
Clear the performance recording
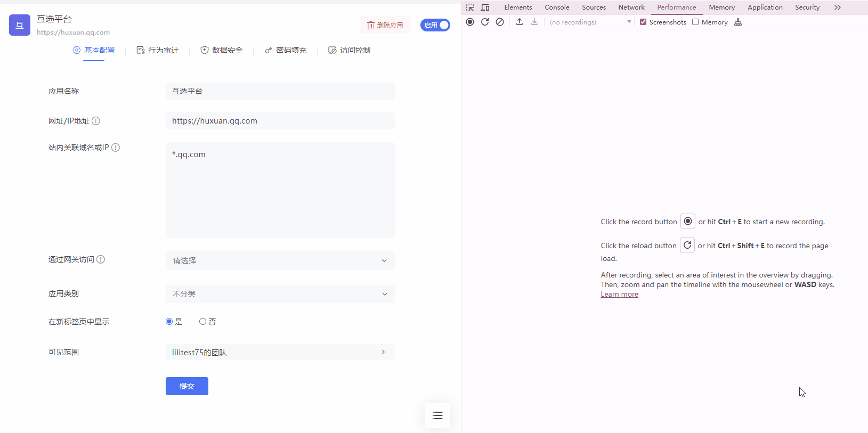tap(500, 22)
